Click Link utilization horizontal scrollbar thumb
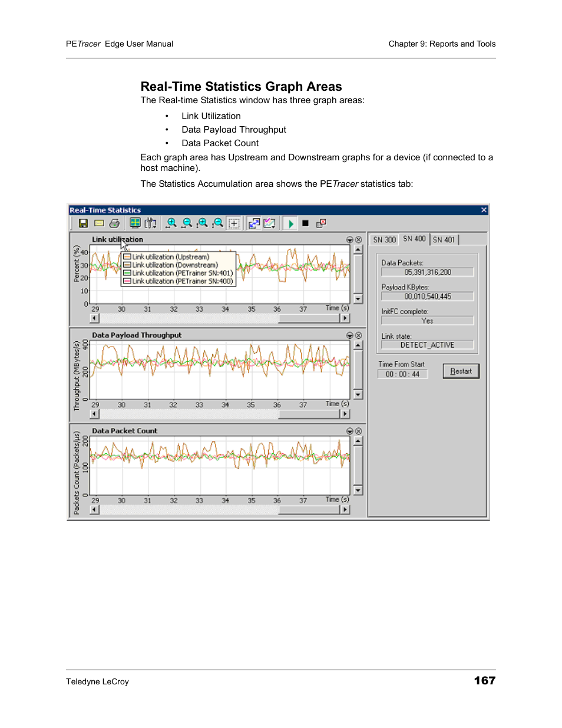The width and height of the screenshot is (562, 728). click(309, 318)
